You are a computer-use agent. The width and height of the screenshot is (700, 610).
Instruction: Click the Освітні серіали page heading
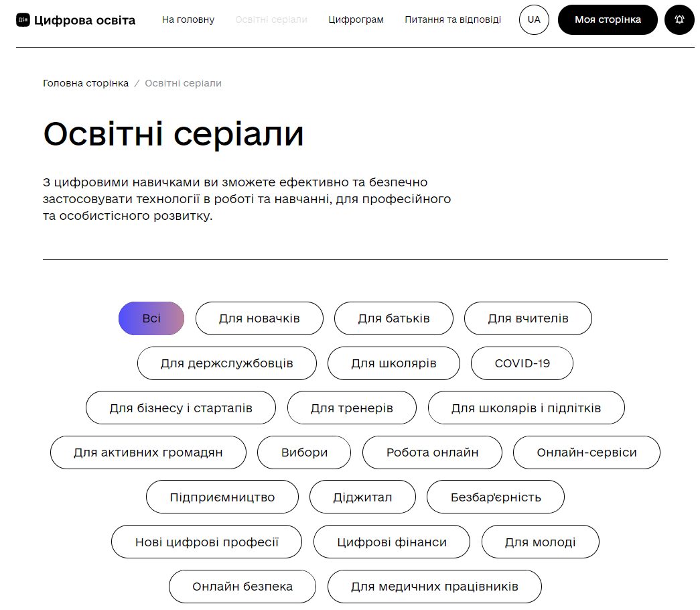[x=173, y=133]
